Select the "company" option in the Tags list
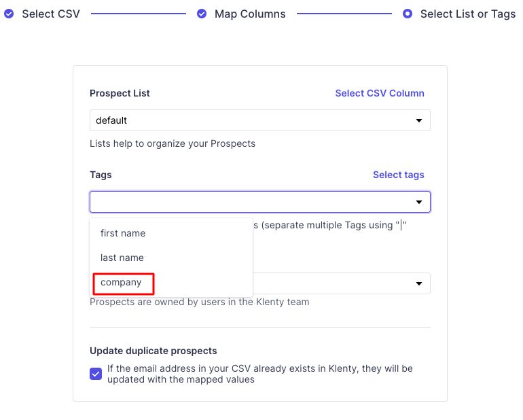Screen dimensions: 523x420 tap(122, 282)
